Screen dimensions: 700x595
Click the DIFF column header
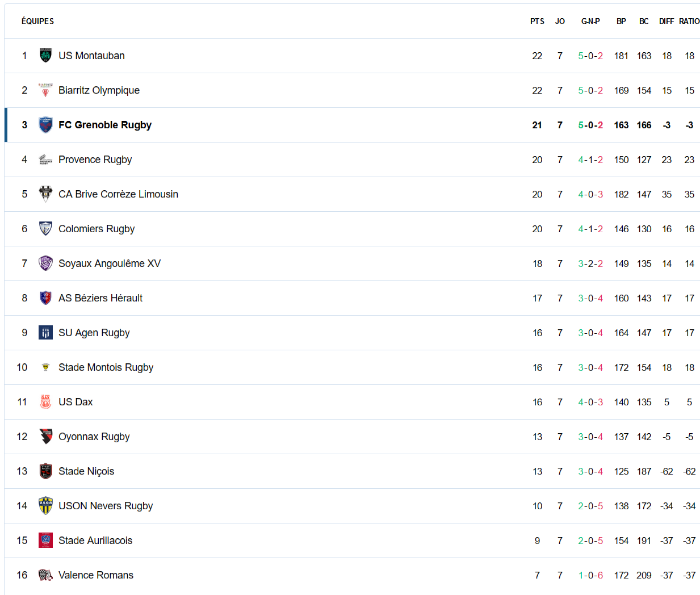point(667,21)
